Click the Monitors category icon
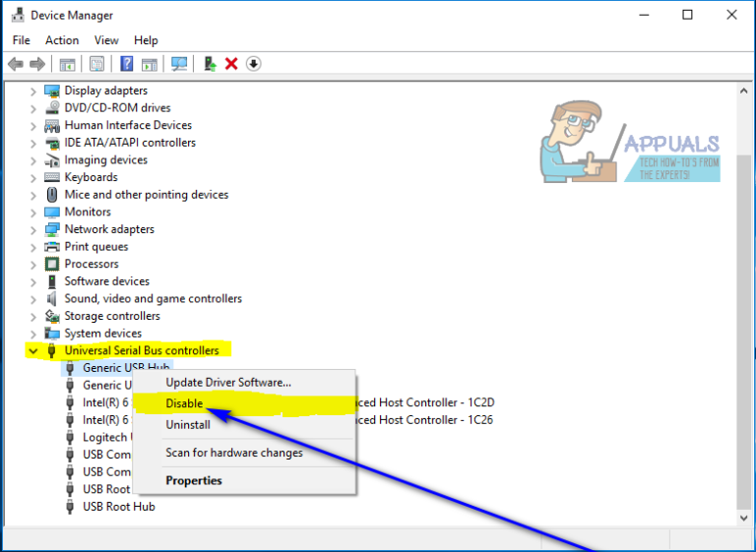Image resolution: width=756 pixels, height=552 pixels. (x=52, y=213)
